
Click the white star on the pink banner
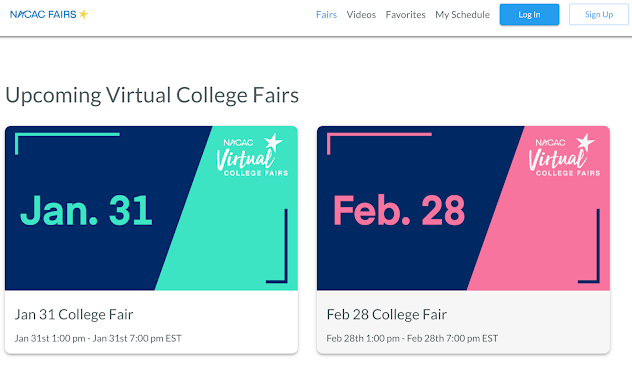coord(585,142)
